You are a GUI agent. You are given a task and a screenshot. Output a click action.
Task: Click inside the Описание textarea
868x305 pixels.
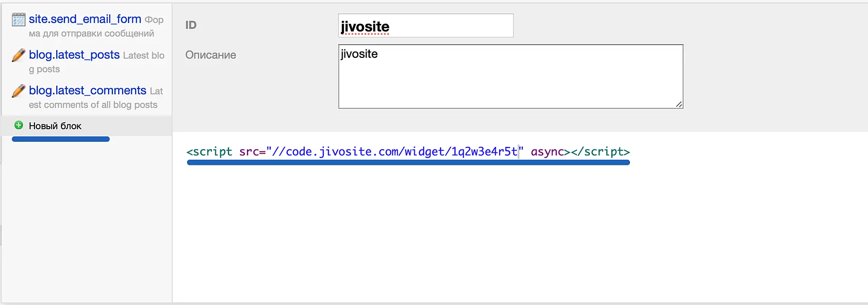point(510,77)
